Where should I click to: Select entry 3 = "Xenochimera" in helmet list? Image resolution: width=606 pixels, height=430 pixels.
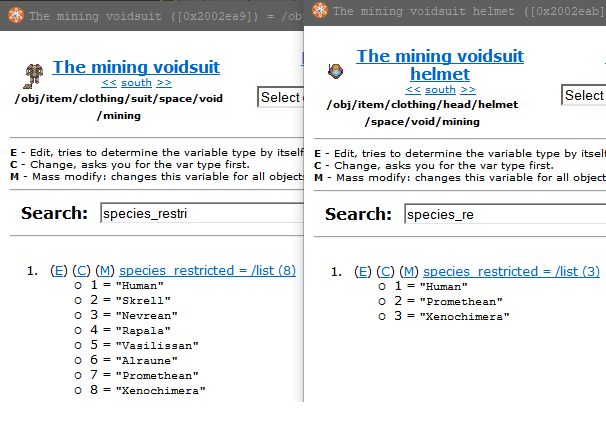click(x=452, y=316)
